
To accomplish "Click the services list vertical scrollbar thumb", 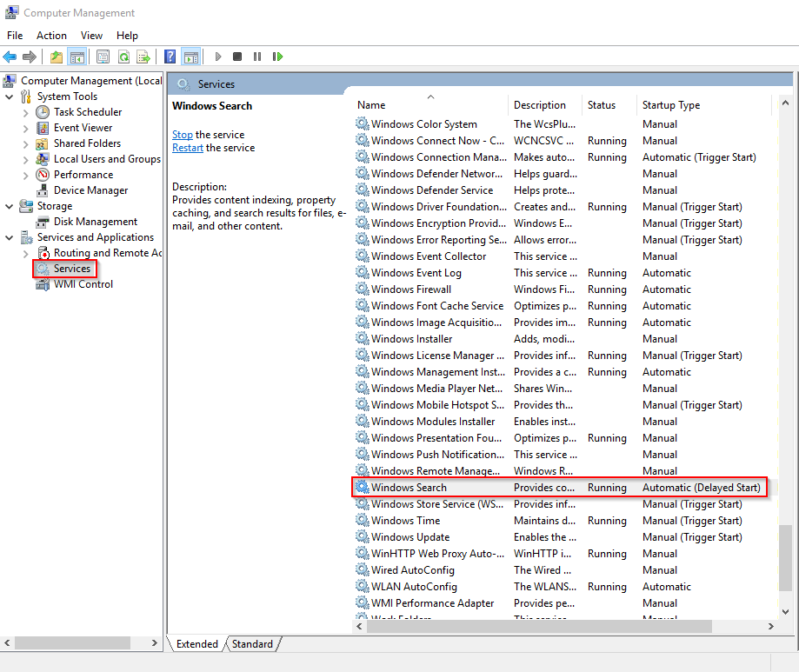I will [785, 557].
